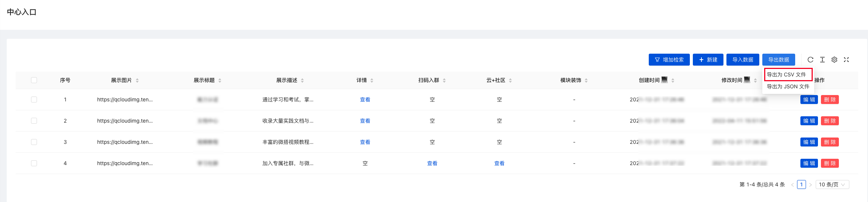868x202 pixels.
Task: Toggle fullscreen table icon
Action: coord(846,60)
